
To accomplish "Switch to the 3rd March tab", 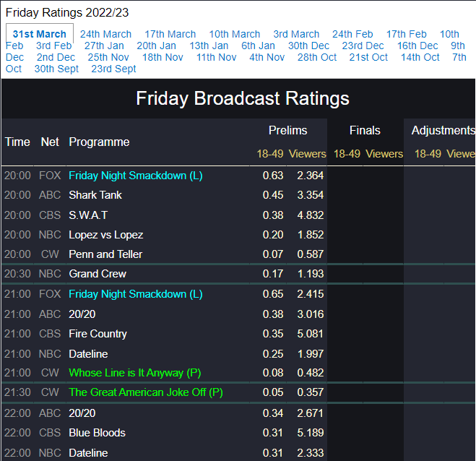I will click(x=296, y=34).
